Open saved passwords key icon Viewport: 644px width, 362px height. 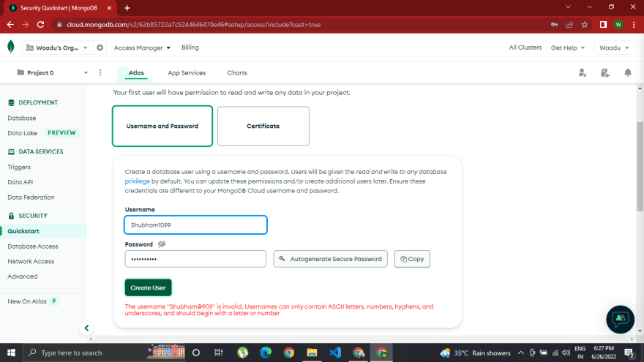pyautogui.click(x=555, y=25)
